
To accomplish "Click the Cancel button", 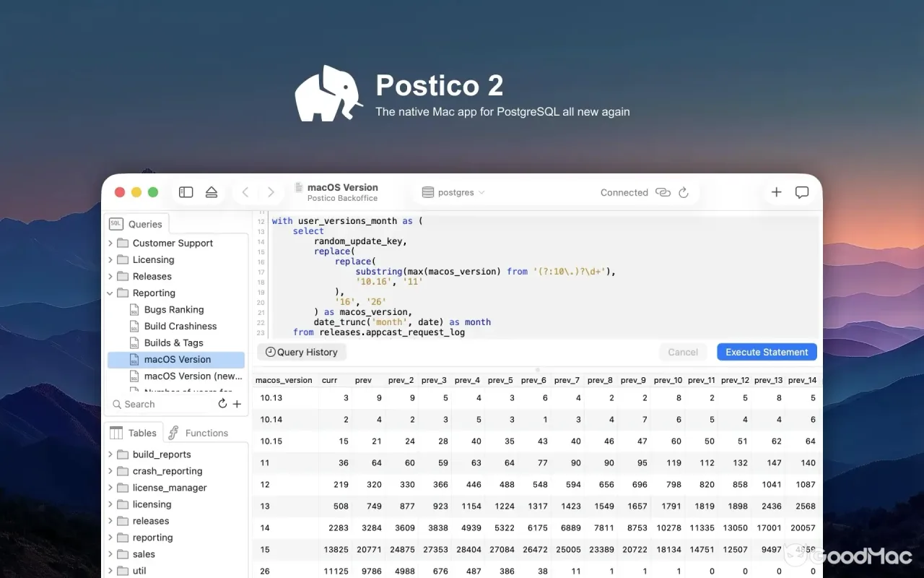I will point(683,352).
